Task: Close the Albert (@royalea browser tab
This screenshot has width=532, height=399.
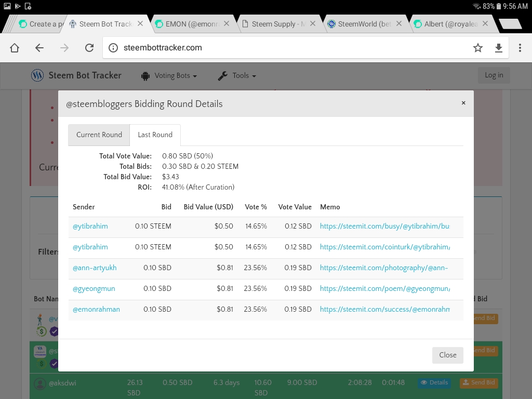Action: (x=485, y=24)
